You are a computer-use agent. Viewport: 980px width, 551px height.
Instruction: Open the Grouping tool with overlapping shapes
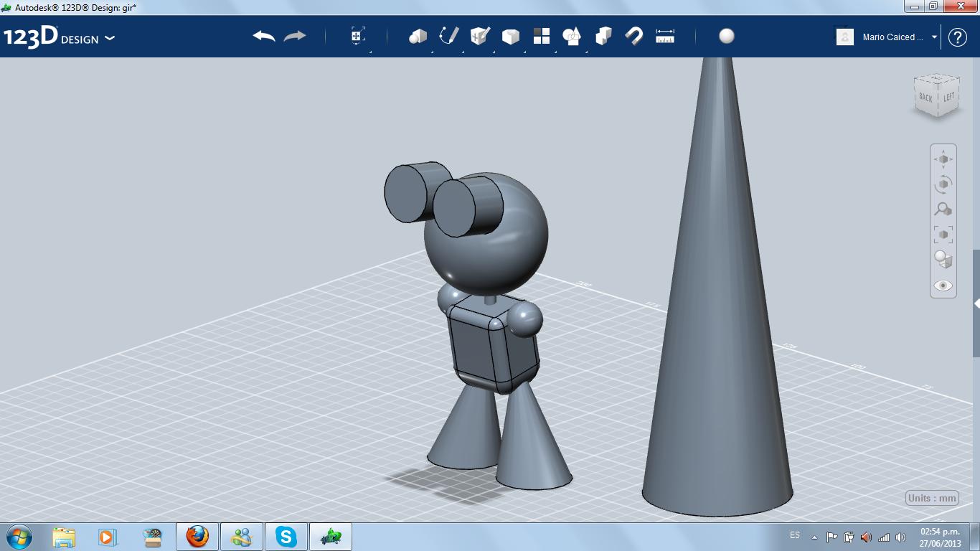572,36
